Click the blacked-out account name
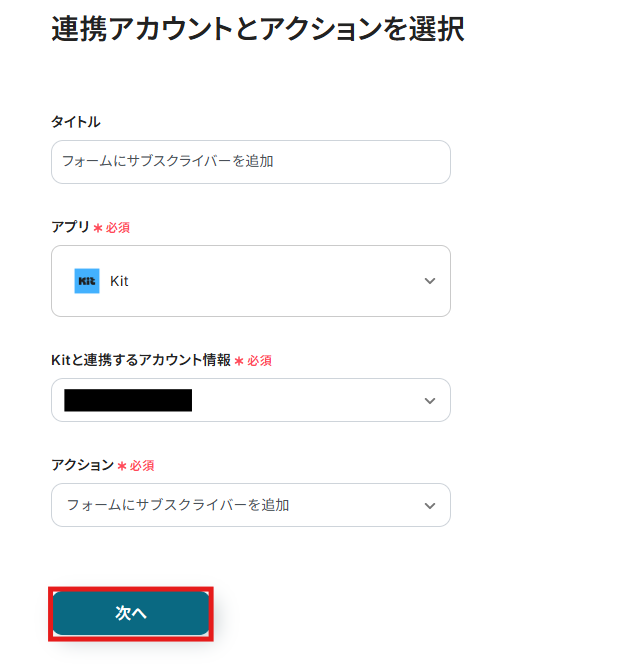 click(x=128, y=400)
